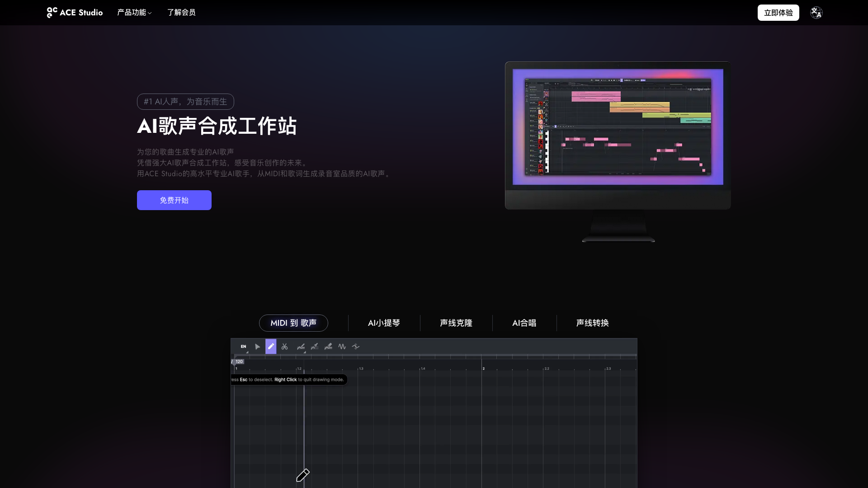This screenshot has width=868, height=488.
Task: Click the line starting 用ACE Studio的高水平专业AI歌手
Action: (264, 174)
